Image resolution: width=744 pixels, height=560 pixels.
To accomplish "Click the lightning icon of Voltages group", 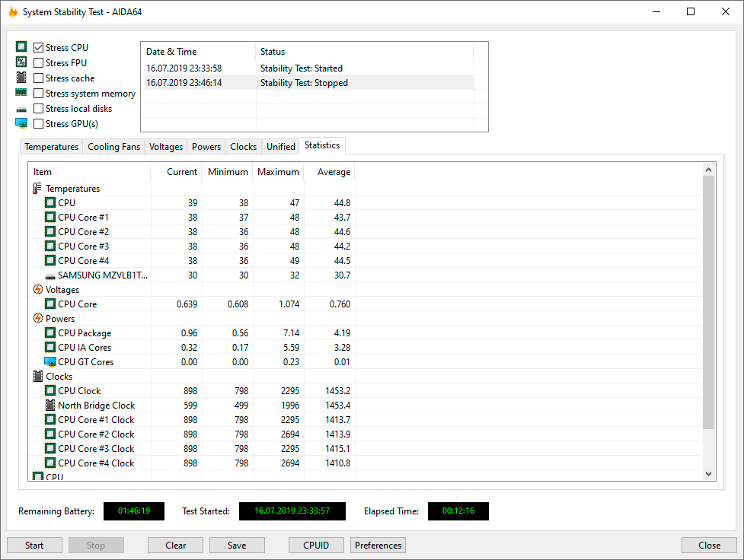I will [38, 289].
